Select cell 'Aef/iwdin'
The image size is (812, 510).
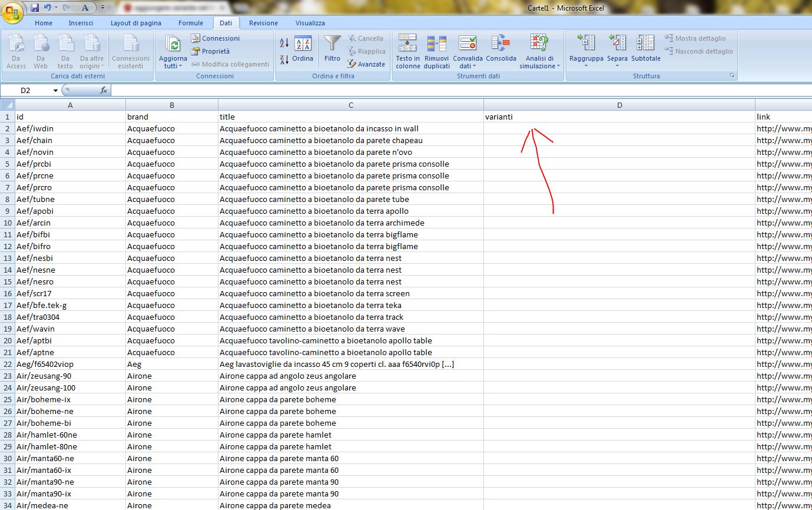tap(70, 128)
